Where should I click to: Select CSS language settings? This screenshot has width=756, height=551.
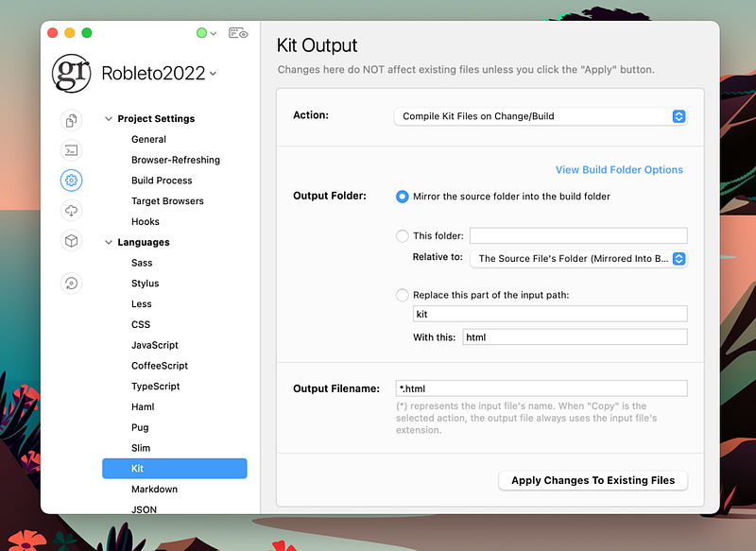pyautogui.click(x=141, y=324)
